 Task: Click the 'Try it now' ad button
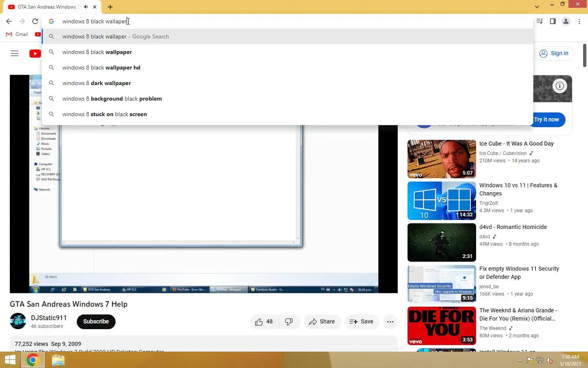[x=547, y=119]
